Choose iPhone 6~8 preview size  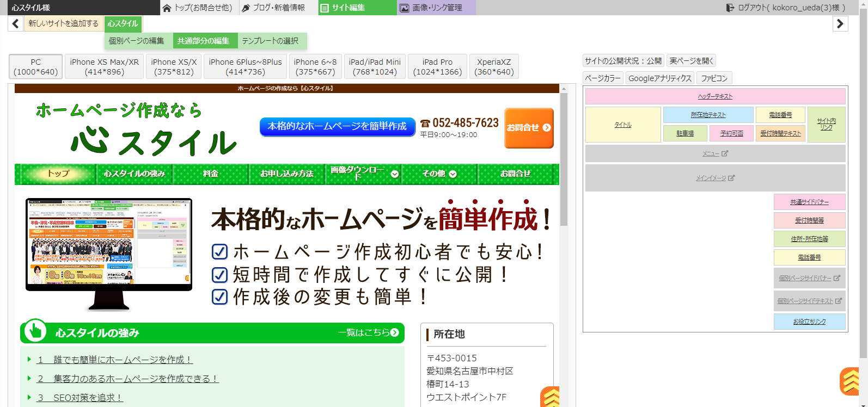point(315,66)
